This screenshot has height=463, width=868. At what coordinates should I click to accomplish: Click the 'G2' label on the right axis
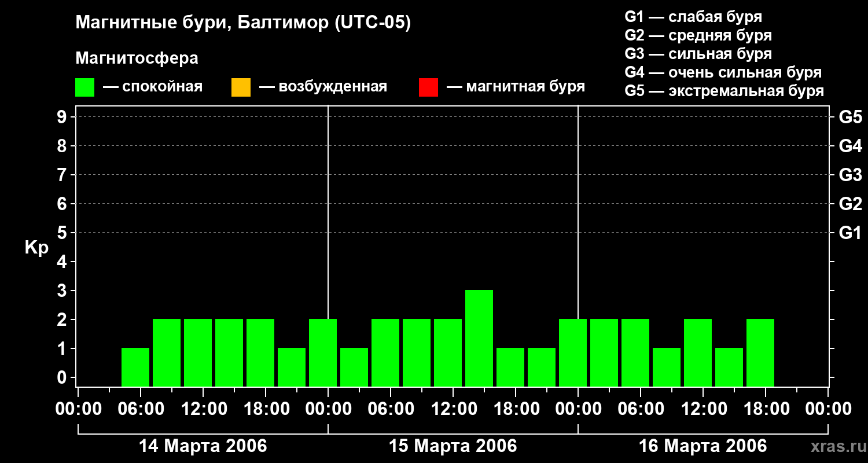(x=850, y=204)
